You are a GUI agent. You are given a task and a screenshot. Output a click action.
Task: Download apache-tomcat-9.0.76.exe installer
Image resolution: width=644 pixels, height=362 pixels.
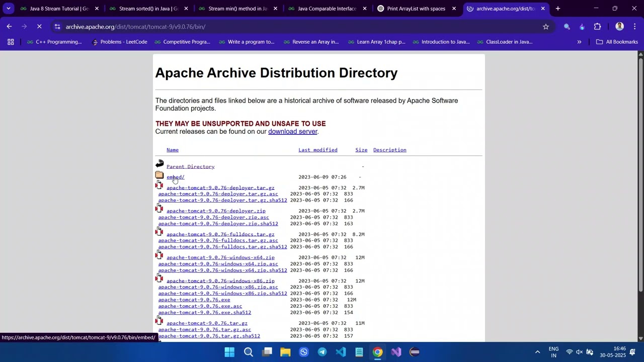point(194,300)
